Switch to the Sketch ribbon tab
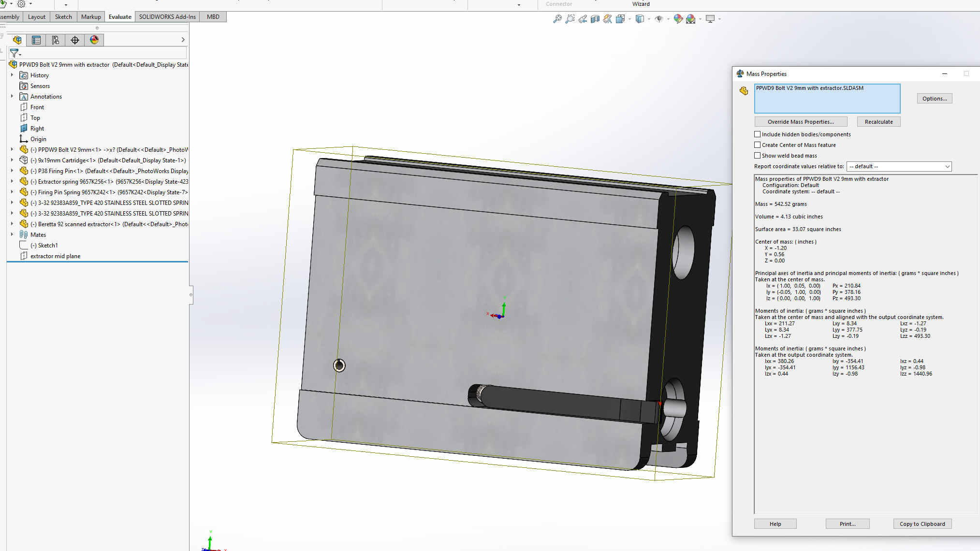Viewport: 980px width, 551px height. pyautogui.click(x=63, y=16)
